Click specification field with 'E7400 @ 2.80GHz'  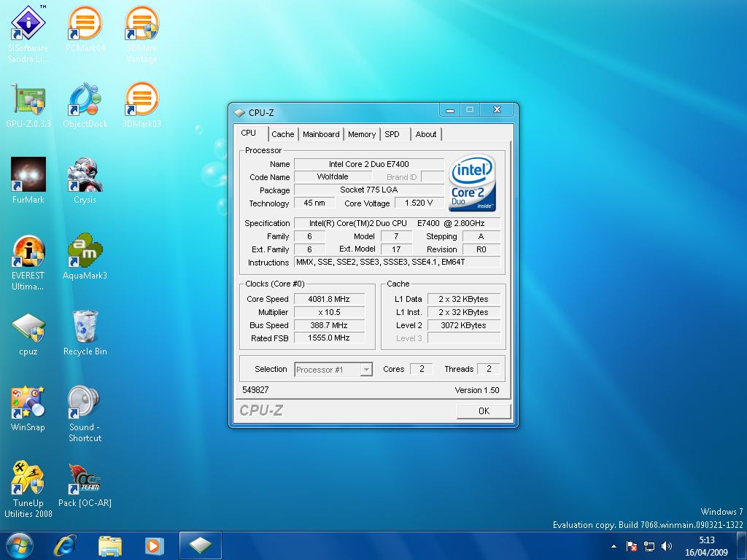[398, 223]
